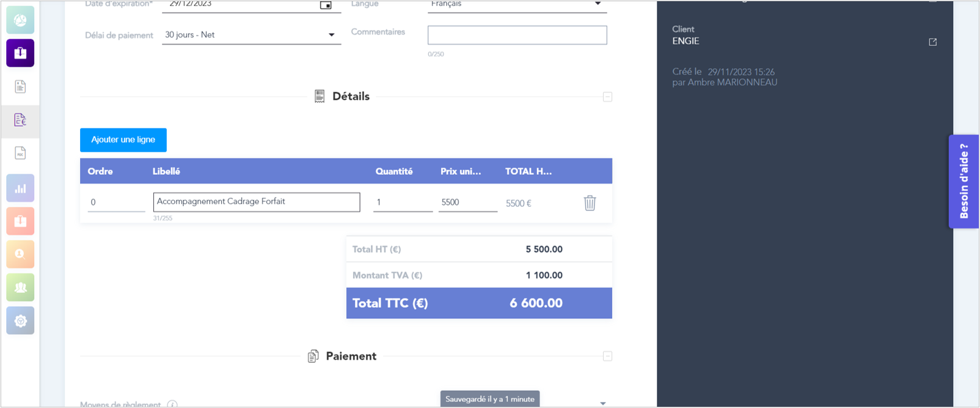
Task: Open the expiration date calendar picker
Action: pyautogui.click(x=326, y=5)
